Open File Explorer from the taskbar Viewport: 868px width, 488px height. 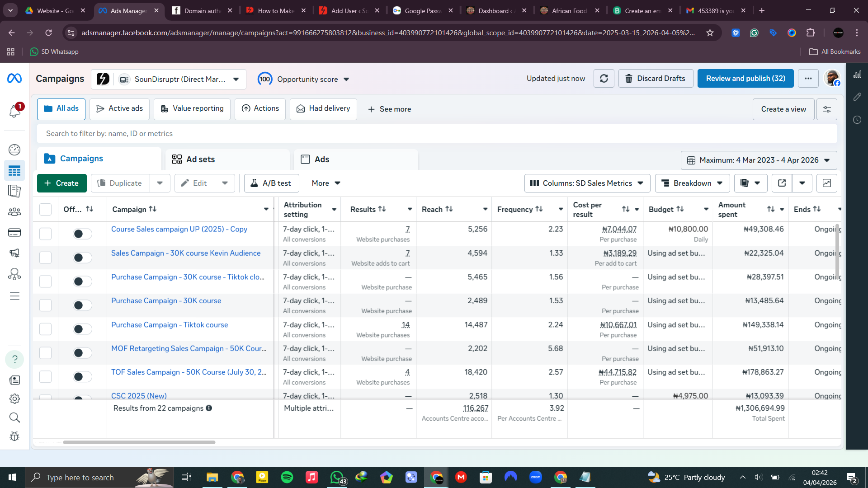point(212,477)
